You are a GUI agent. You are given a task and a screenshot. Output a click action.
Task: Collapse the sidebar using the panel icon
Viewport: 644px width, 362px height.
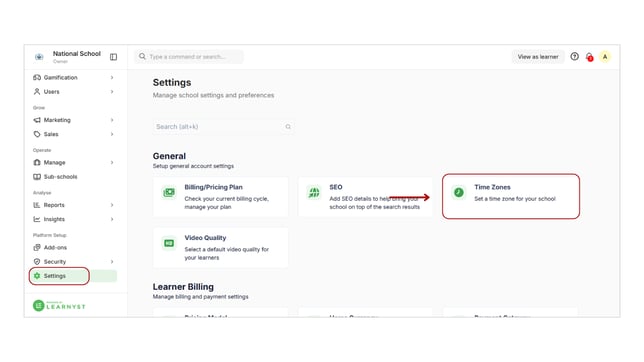[x=113, y=57]
